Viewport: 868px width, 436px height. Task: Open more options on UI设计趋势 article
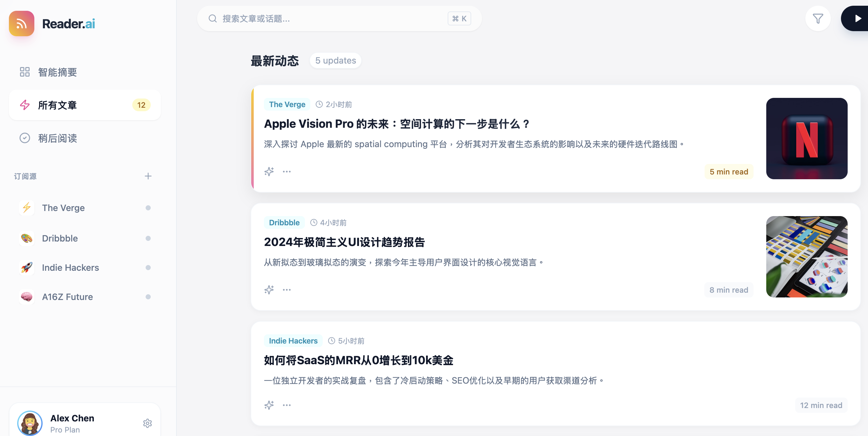pyautogui.click(x=287, y=290)
